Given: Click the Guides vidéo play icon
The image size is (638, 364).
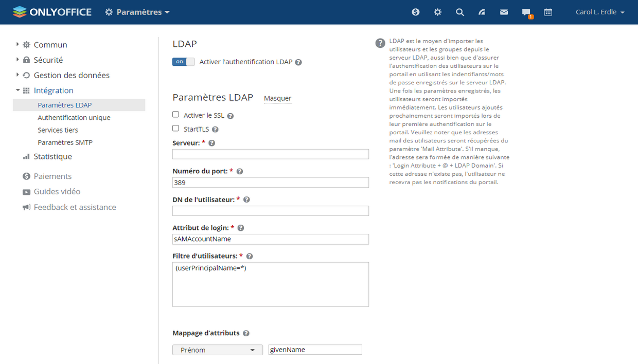Looking at the screenshot, I should point(27,192).
